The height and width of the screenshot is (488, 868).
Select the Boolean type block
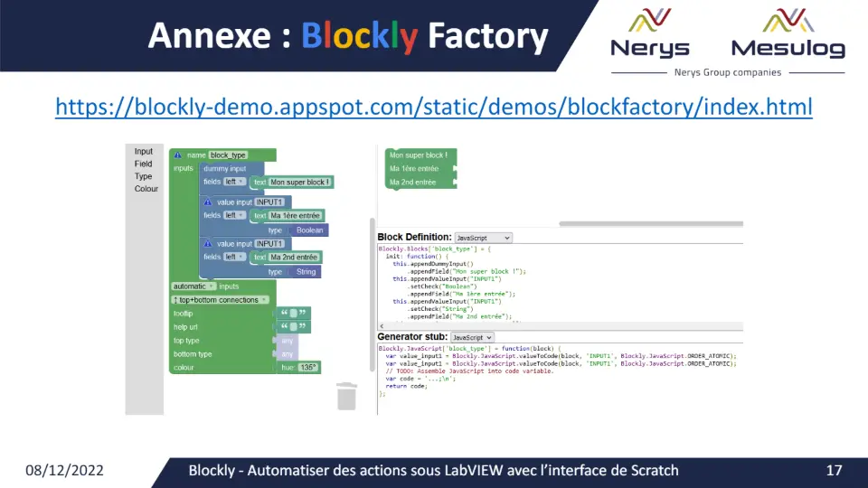coord(309,230)
